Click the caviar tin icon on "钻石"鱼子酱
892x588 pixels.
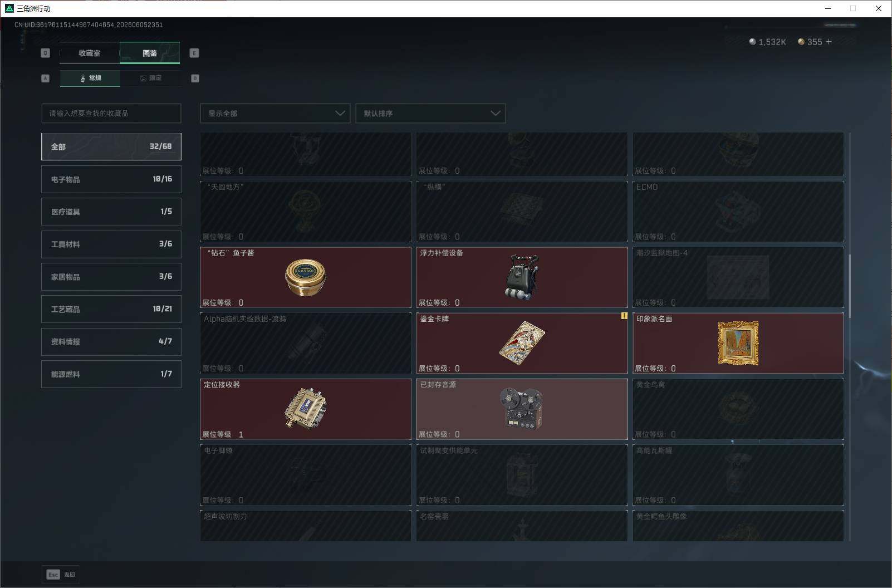[x=306, y=277]
